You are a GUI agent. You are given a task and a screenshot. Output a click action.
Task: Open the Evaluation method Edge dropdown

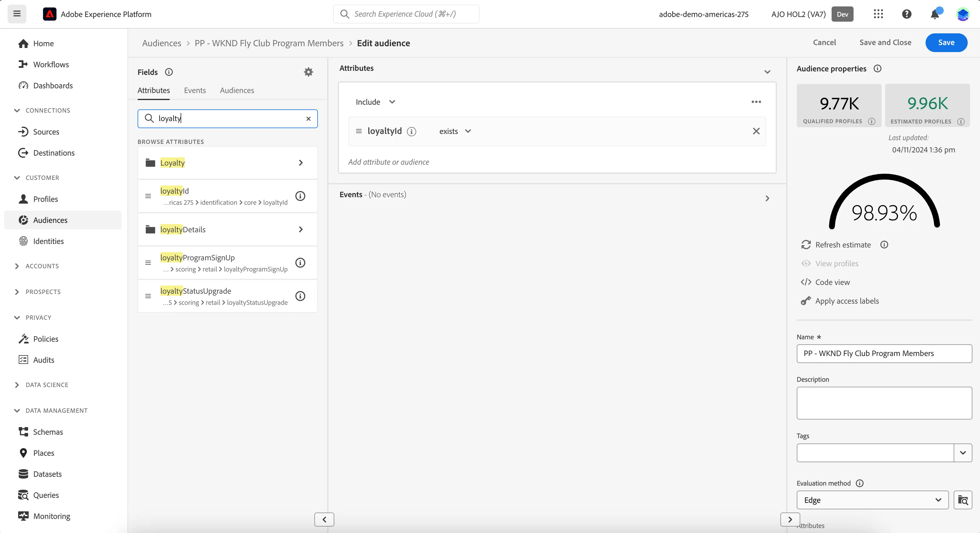tap(872, 500)
